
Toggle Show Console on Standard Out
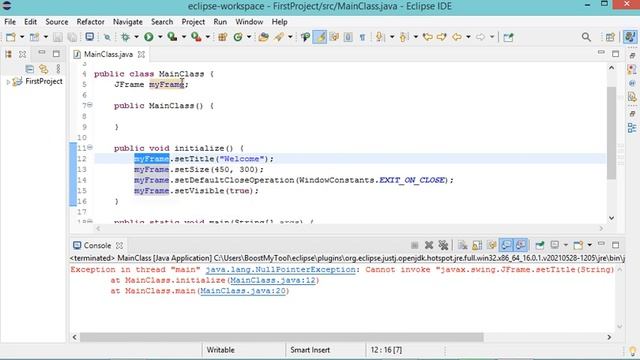506,245
